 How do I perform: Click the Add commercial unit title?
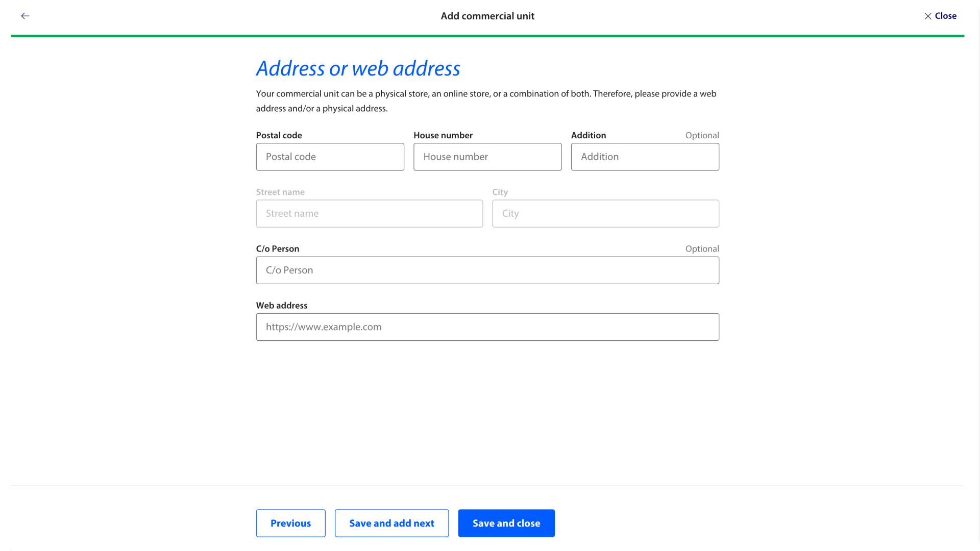tap(487, 16)
